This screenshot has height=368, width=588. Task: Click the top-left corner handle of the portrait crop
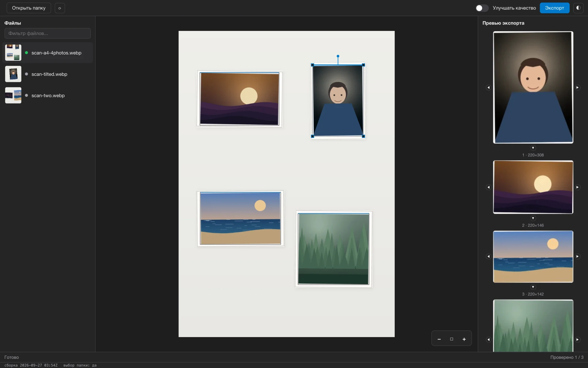click(x=312, y=65)
